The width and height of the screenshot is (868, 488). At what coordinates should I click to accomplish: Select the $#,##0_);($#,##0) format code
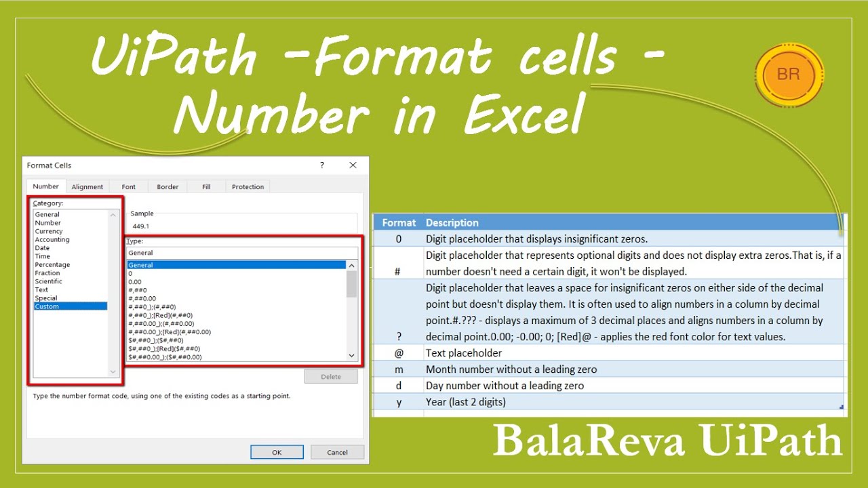237,340
